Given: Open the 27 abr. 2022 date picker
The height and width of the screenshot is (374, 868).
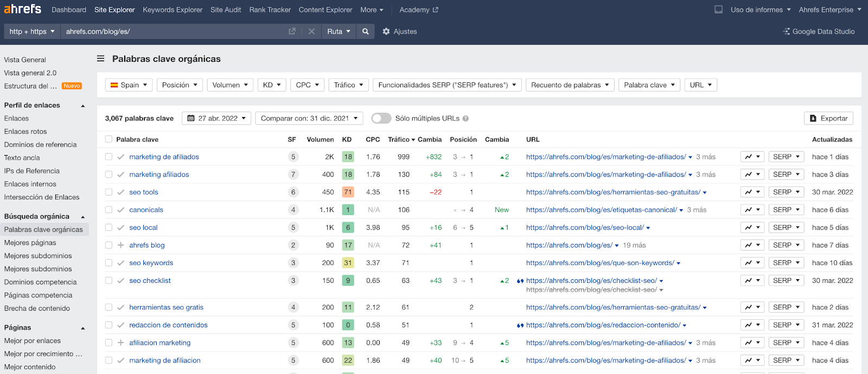Looking at the screenshot, I should [216, 118].
